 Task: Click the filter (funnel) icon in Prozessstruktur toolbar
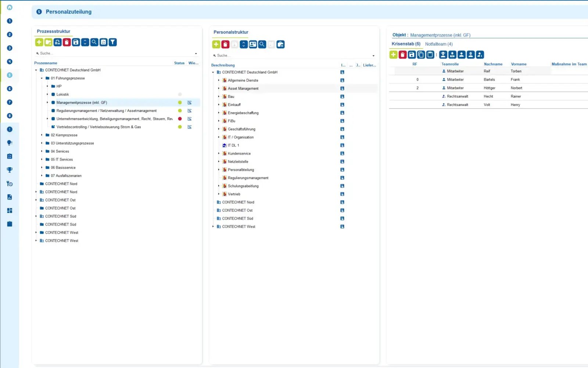[x=112, y=42]
